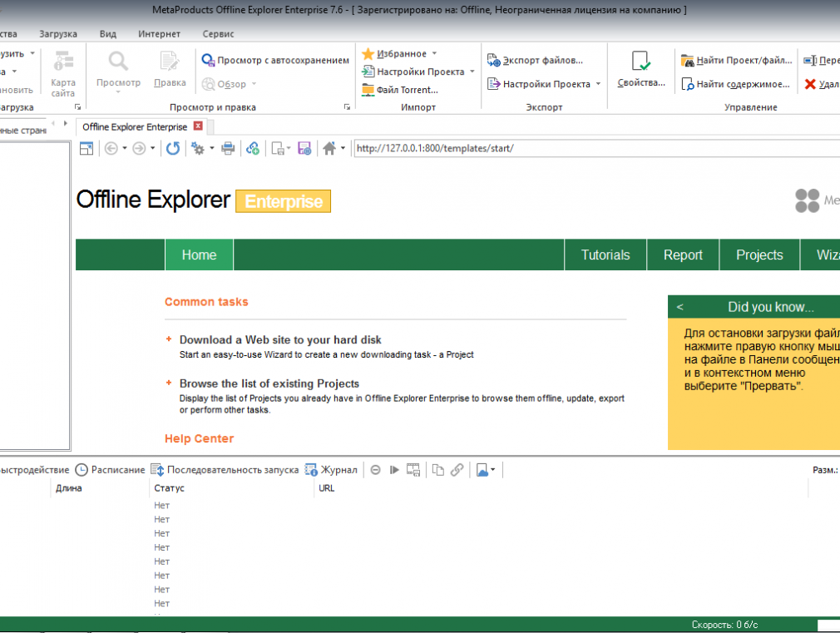Open Последовательность запуска tab

[225, 470]
